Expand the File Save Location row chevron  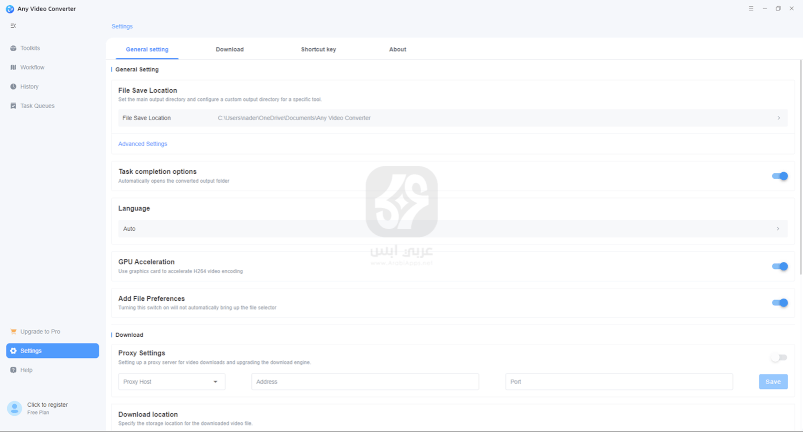[x=779, y=118]
